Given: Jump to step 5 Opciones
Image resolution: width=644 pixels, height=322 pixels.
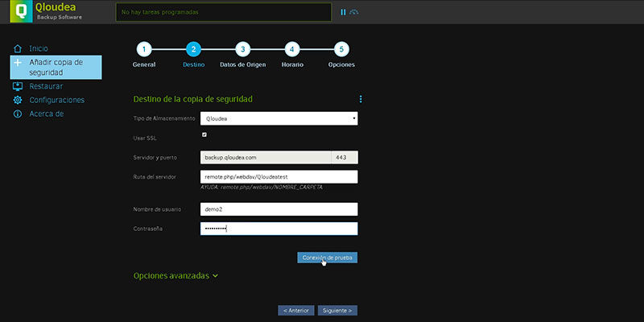Looking at the screenshot, I should 341,50.
